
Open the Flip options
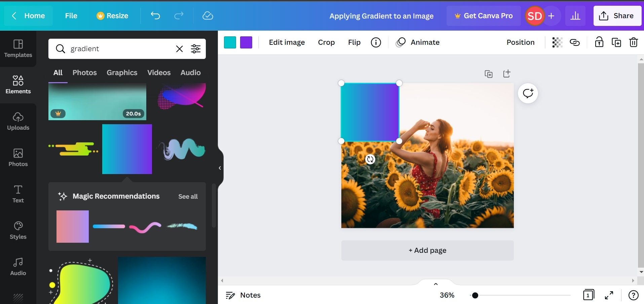(354, 42)
